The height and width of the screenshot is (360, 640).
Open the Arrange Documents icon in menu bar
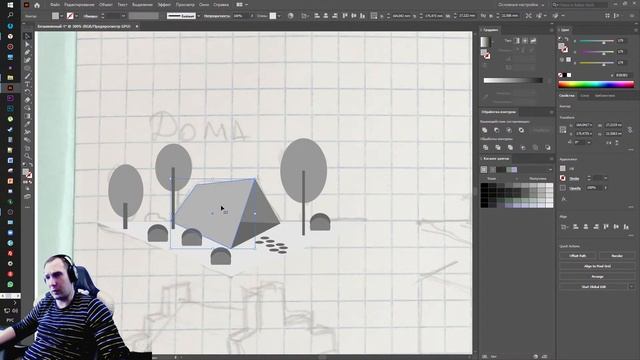click(240, 5)
